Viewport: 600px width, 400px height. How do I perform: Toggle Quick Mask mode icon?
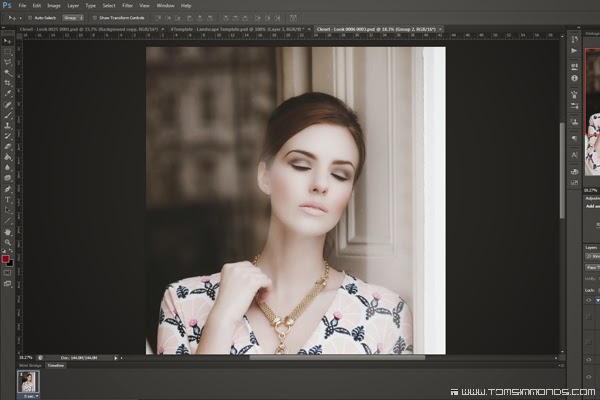7,273
